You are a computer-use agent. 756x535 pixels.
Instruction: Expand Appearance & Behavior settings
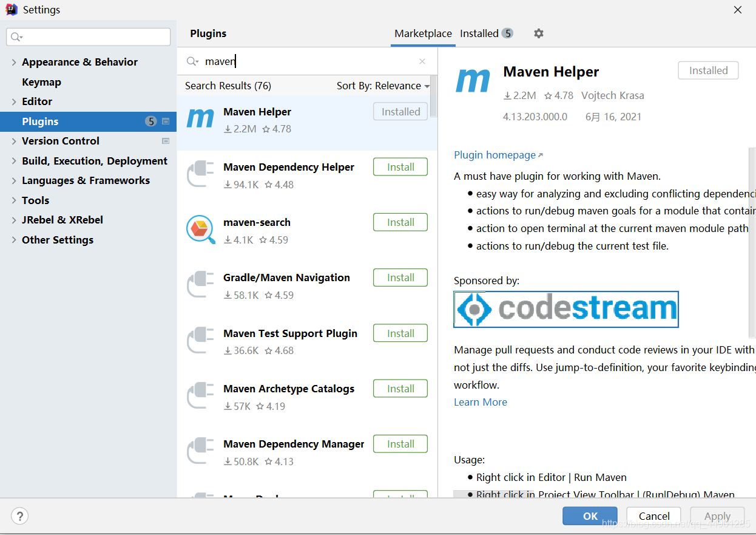tap(14, 62)
